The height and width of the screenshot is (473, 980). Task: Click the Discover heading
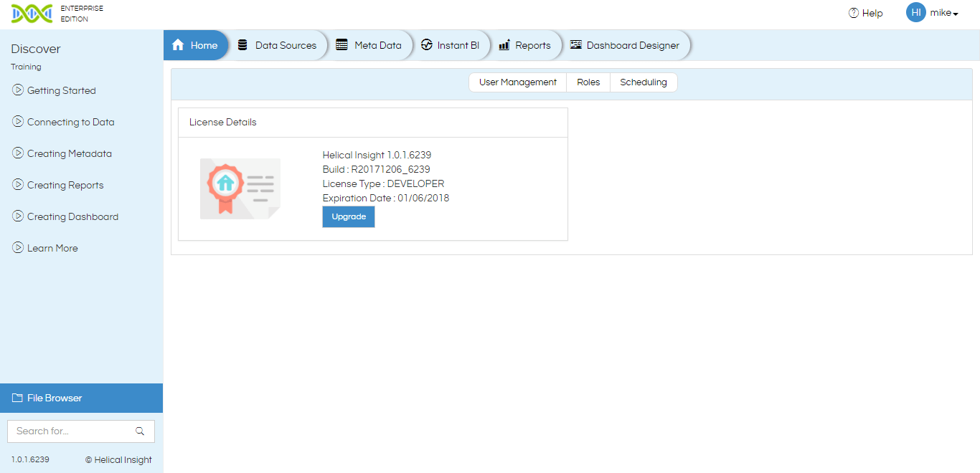click(x=36, y=49)
